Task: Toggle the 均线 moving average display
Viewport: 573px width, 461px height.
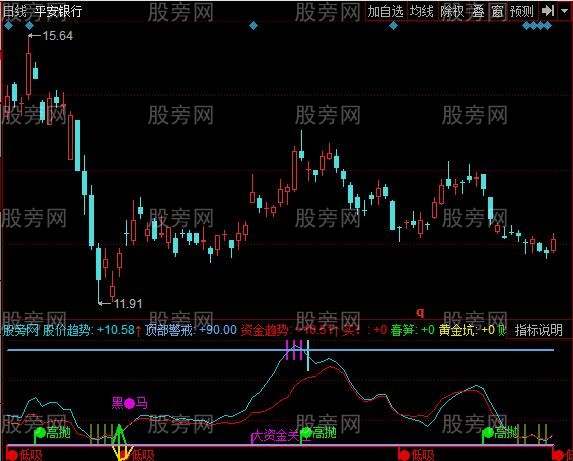Action: [421, 12]
